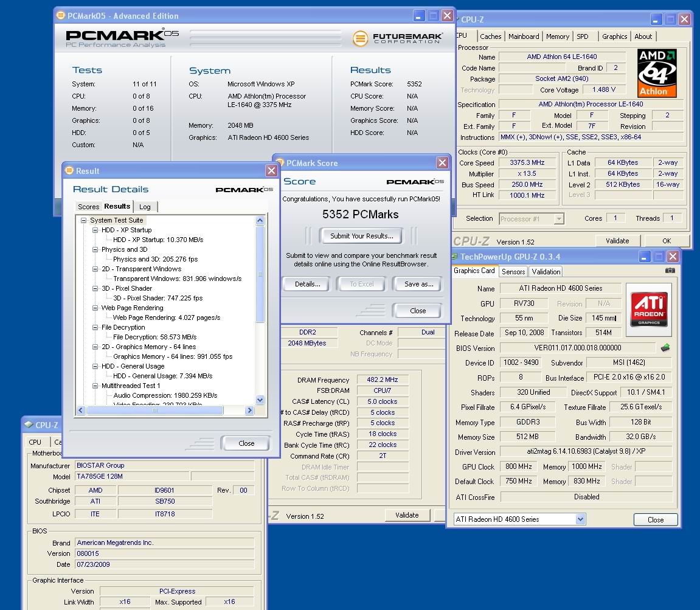Click the results tree scroll left arrow
The height and width of the screenshot is (610, 700).
pos(81,410)
